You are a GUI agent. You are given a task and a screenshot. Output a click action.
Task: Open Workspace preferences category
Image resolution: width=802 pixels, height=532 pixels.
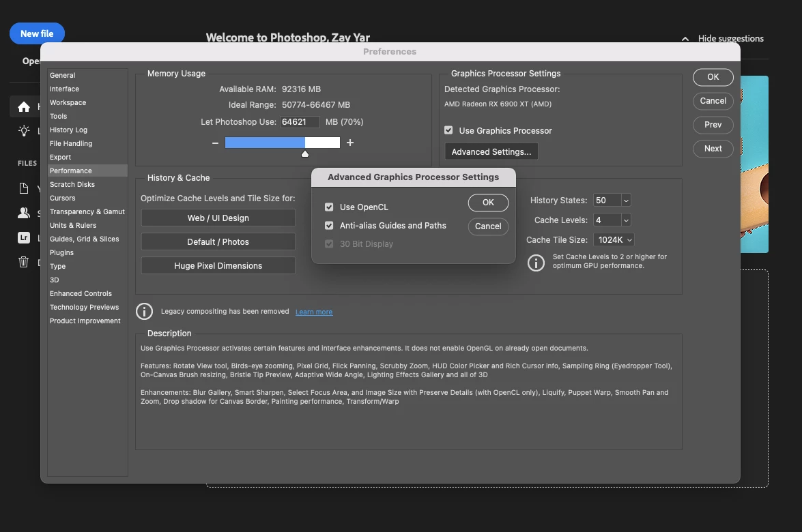click(x=87, y=103)
